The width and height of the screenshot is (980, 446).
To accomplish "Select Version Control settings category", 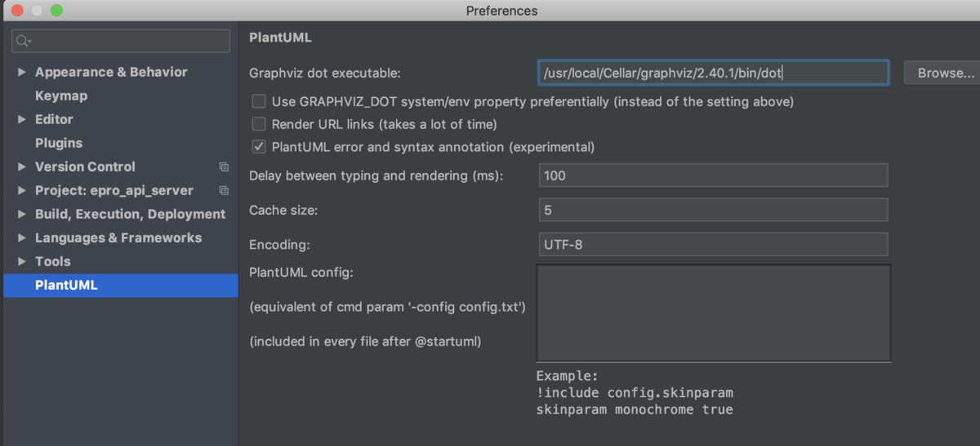I will 85,167.
